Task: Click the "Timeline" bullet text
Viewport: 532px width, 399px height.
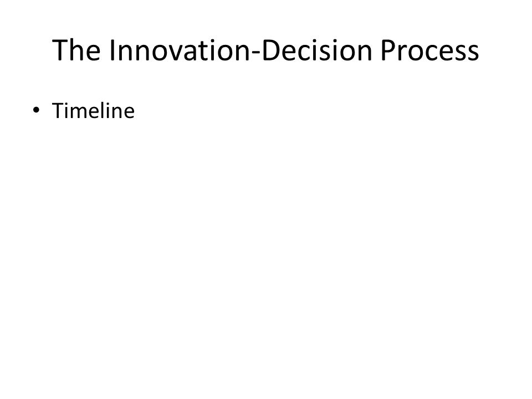Action: (93, 110)
